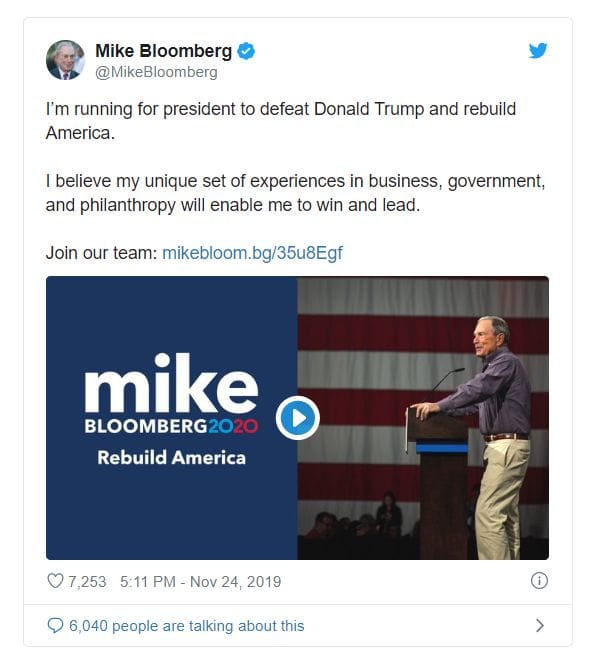611x671 pixels.
Task: Click the 'BLOOMBERG2020' text in video thumbnail
Action: 171,426
